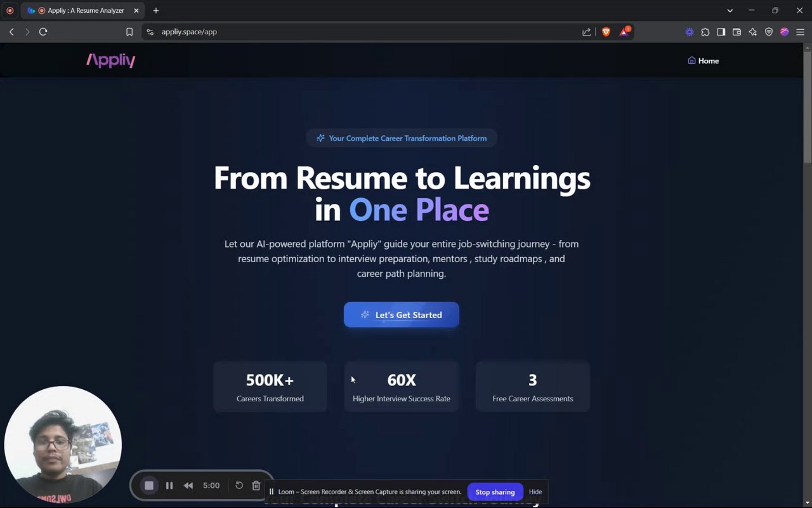The width and height of the screenshot is (812, 508).
Task: Click the 5:00 recording timer
Action: [211, 485]
